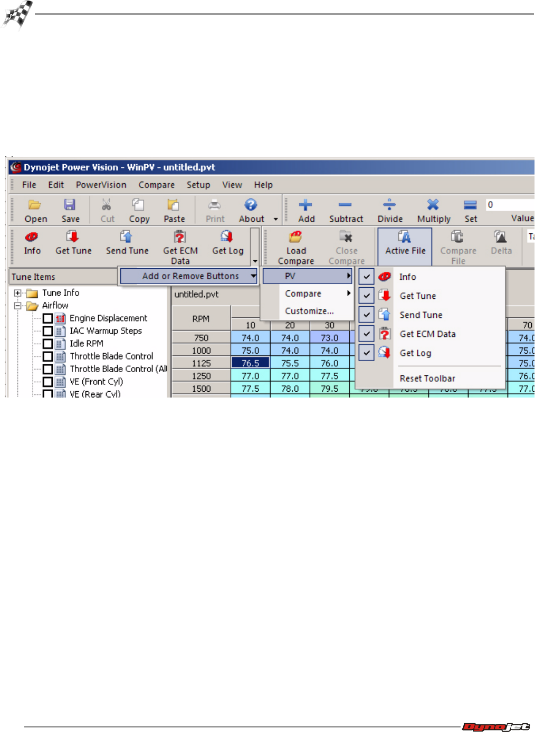The height and width of the screenshot is (756, 535).
Task: Select the 79.5 cell in the 1500 row
Action: (x=330, y=389)
